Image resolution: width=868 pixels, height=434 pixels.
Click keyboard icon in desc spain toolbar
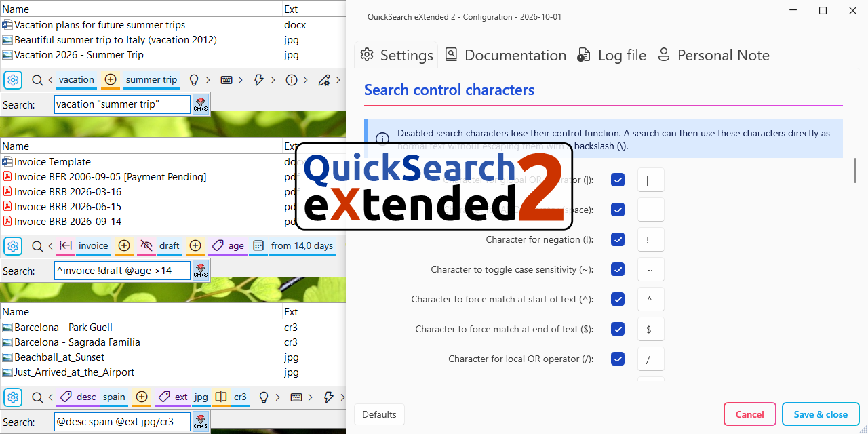tap(296, 397)
